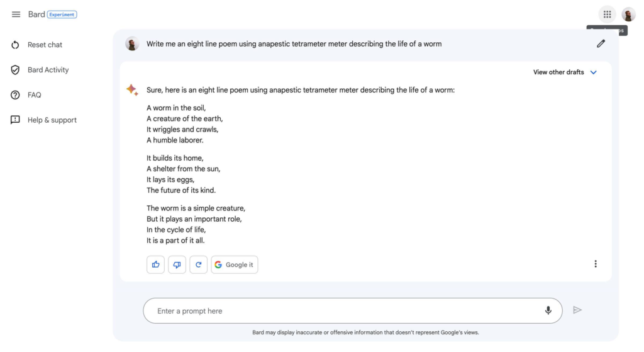Expand the View other drafts chevron

tap(593, 72)
